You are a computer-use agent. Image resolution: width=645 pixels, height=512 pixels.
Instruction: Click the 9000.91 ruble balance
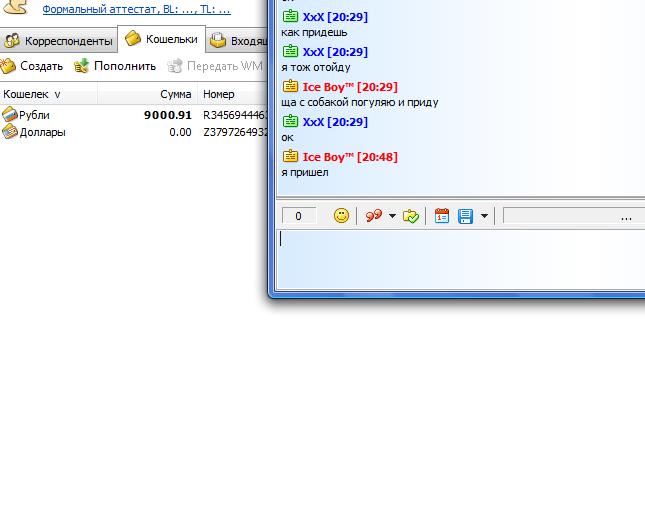[x=168, y=115]
